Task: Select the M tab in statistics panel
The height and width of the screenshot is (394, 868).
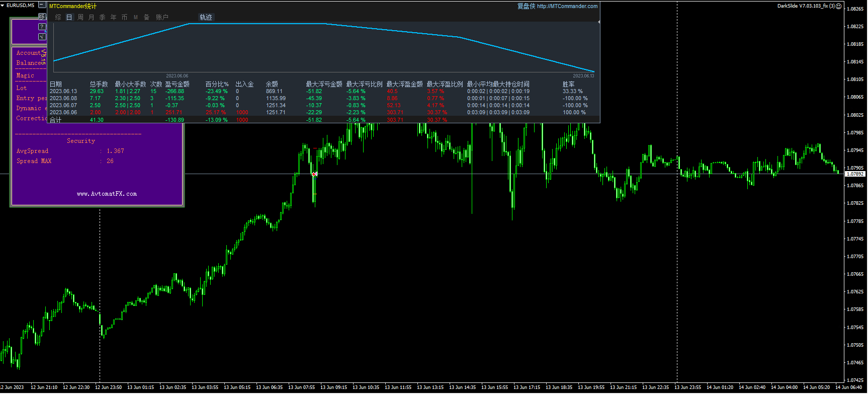Action: point(136,17)
